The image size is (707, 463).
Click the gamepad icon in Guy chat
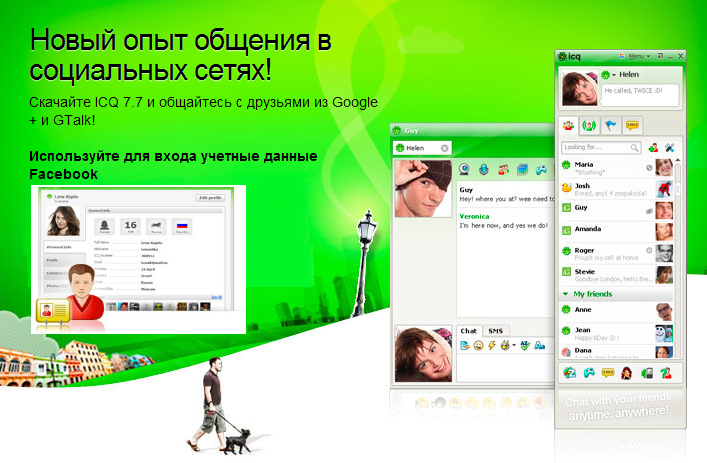pyautogui.click(x=541, y=170)
